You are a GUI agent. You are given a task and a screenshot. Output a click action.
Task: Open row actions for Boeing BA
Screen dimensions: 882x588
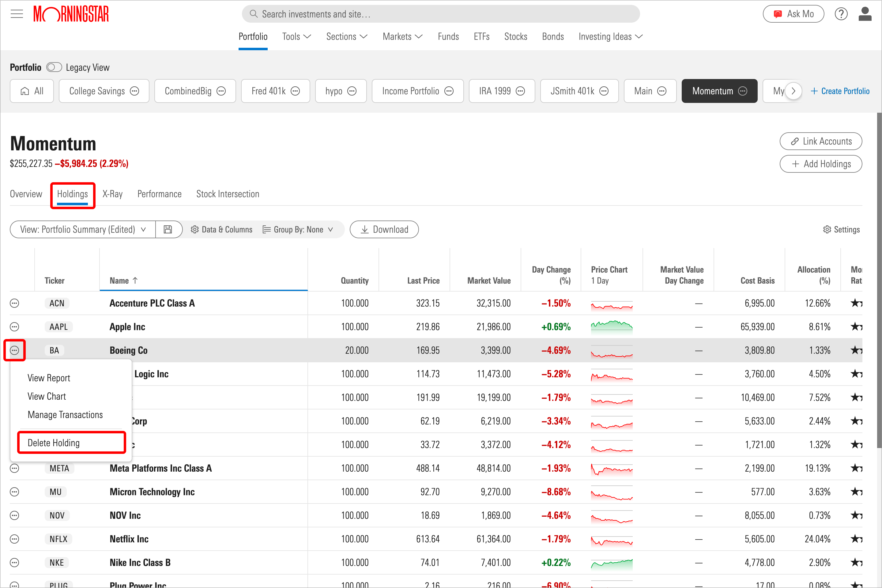[x=14, y=350]
